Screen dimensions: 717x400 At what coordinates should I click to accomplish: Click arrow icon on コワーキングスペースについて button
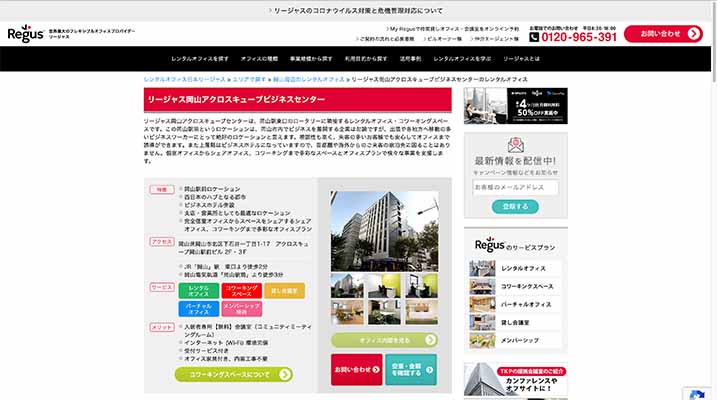pyautogui.click(x=285, y=374)
